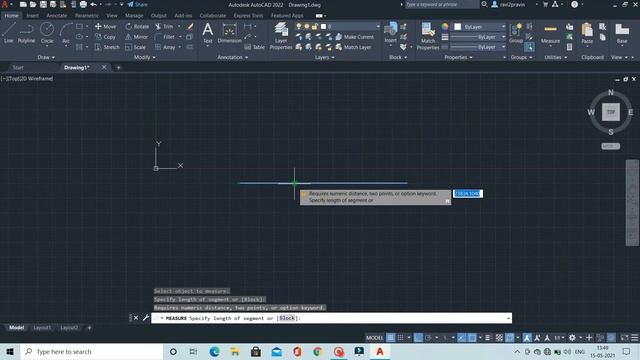Image resolution: width=640 pixels, height=360 pixels.
Task: Open the Annotate ribbon tab
Action: 56,16
